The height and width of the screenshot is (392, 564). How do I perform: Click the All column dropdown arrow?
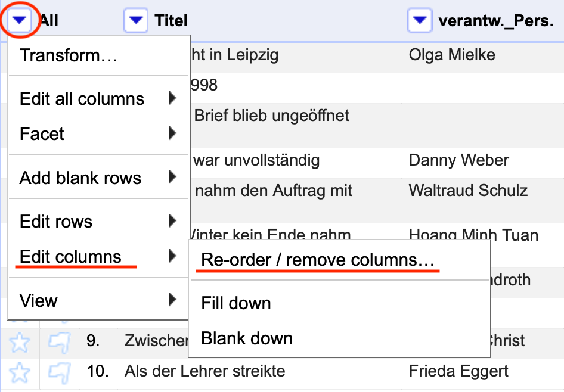20,21
